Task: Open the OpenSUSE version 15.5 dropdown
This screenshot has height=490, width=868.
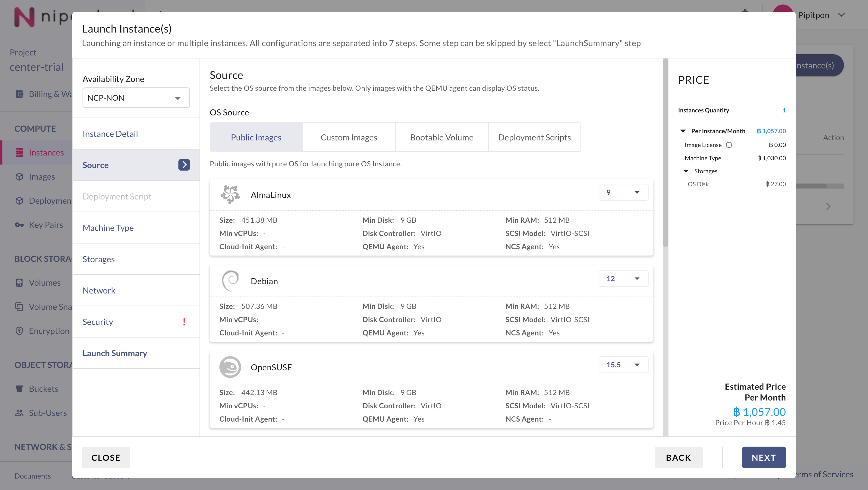Action: [x=623, y=365]
